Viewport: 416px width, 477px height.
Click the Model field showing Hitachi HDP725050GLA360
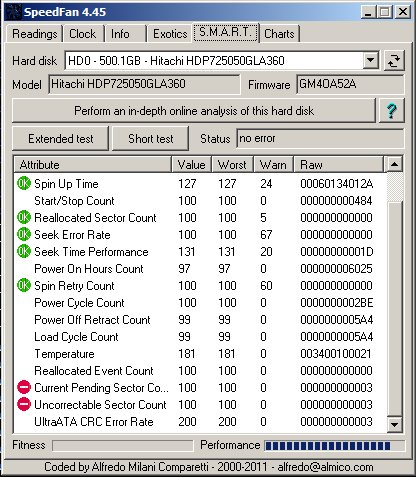click(x=144, y=84)
